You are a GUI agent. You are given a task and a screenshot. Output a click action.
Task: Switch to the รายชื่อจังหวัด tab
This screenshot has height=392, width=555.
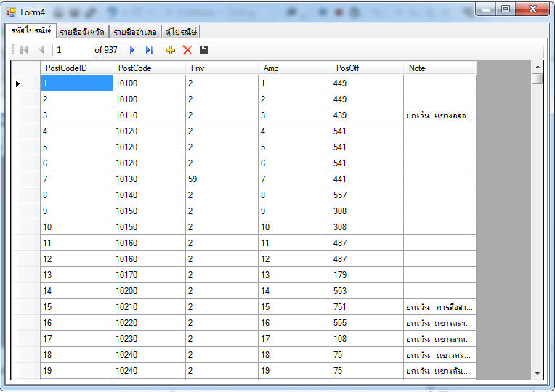click(x=83, y=32)
